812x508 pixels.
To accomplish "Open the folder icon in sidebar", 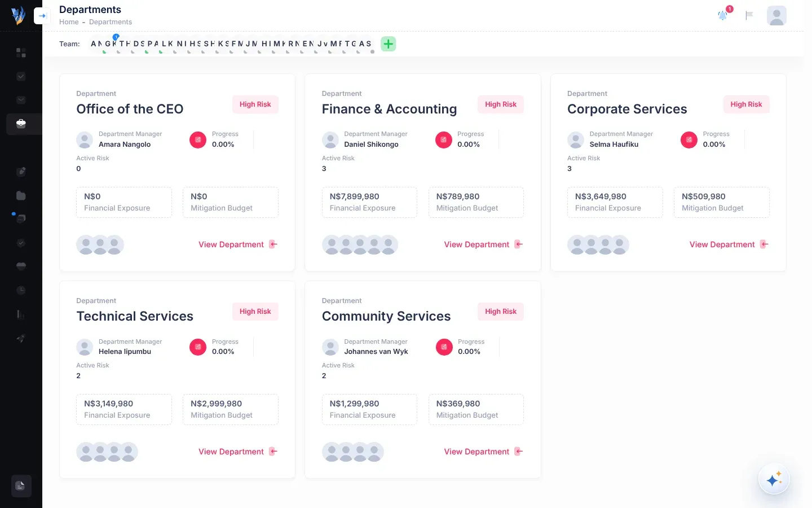I will (21, 195).
